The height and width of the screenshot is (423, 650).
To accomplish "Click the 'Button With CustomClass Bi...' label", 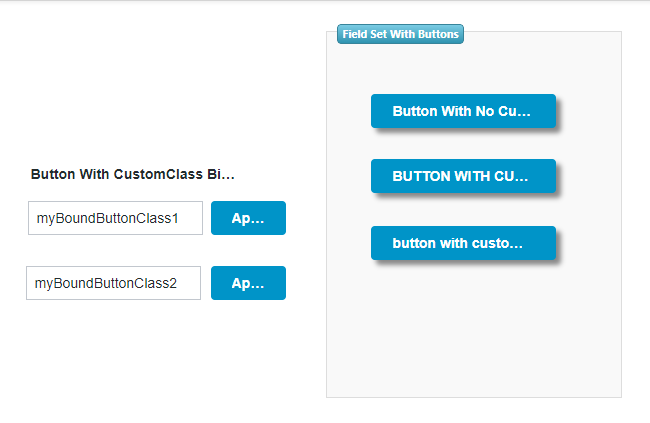I will [132, 174].
